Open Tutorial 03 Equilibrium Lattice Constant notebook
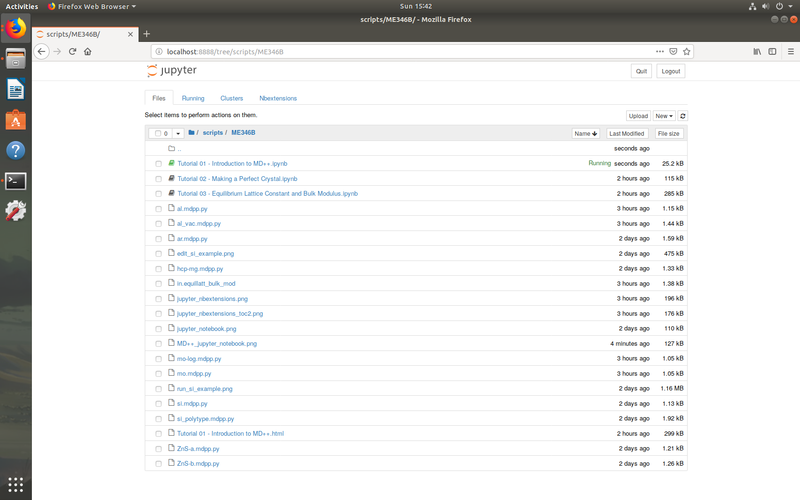800x500 pixels. click(267, 193)
